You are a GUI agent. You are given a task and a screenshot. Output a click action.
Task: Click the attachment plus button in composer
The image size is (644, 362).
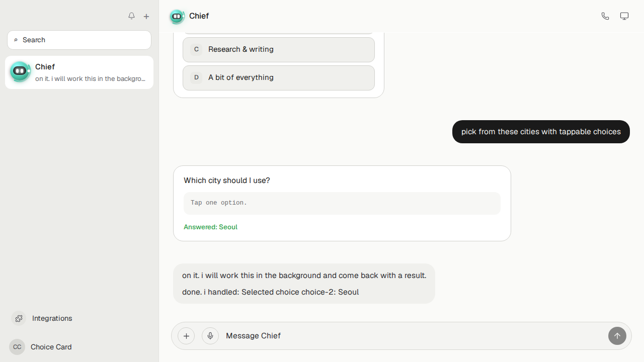186,336
